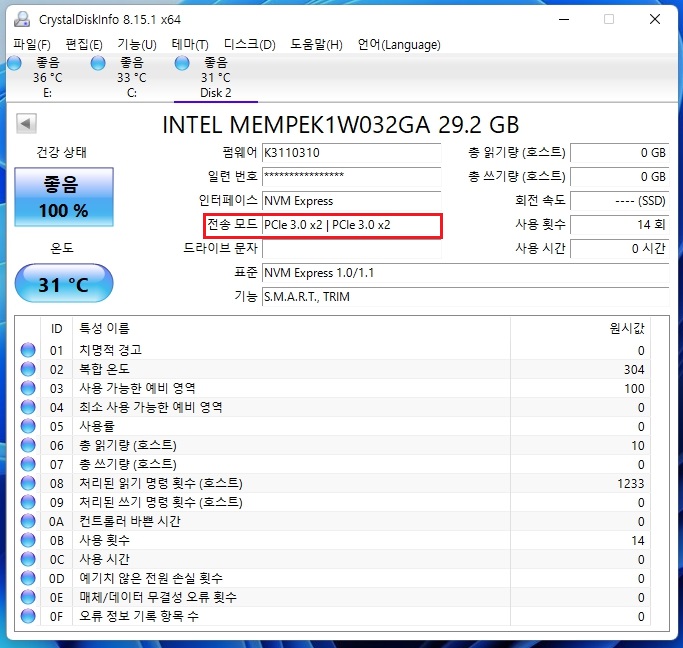Click the features field S.M.A.R.T., TRIM
The image size is (683, 648).
click(466, 297)
